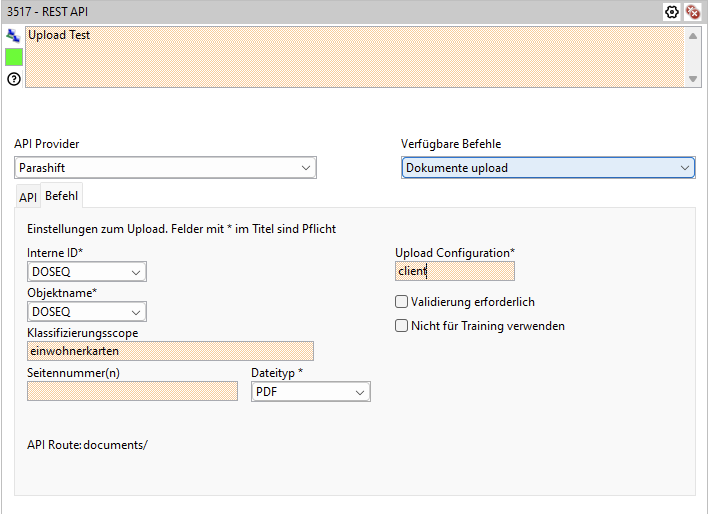
Task: Click the blue pin icon beside Upload Test
Action: [13, 35]
